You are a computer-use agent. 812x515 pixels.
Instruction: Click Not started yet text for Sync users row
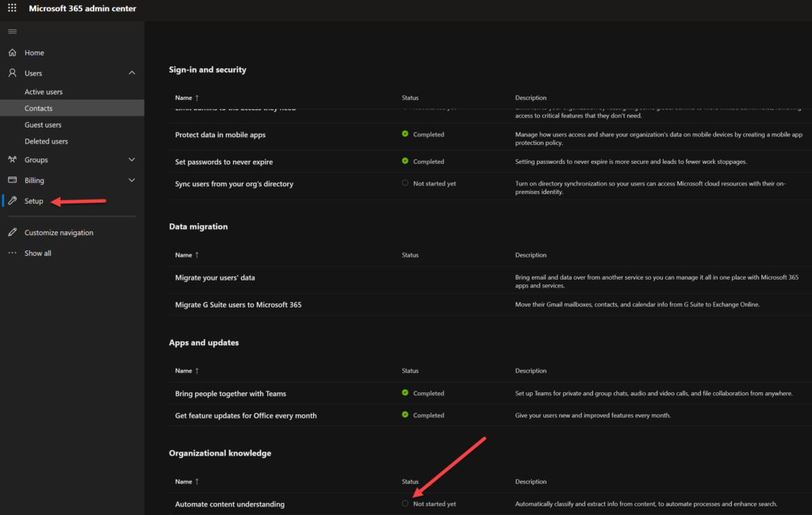(435, 183)
